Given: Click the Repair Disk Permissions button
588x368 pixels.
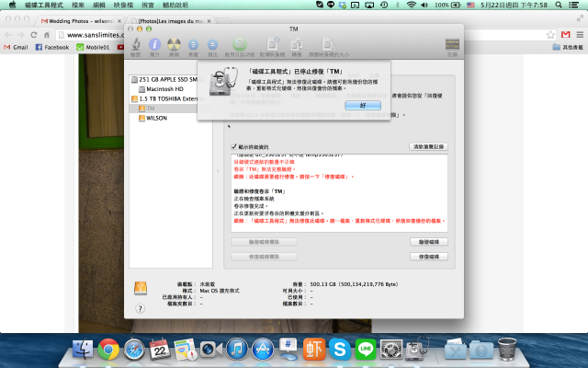Looking at the screenshot, I should (x=264, y=257).
